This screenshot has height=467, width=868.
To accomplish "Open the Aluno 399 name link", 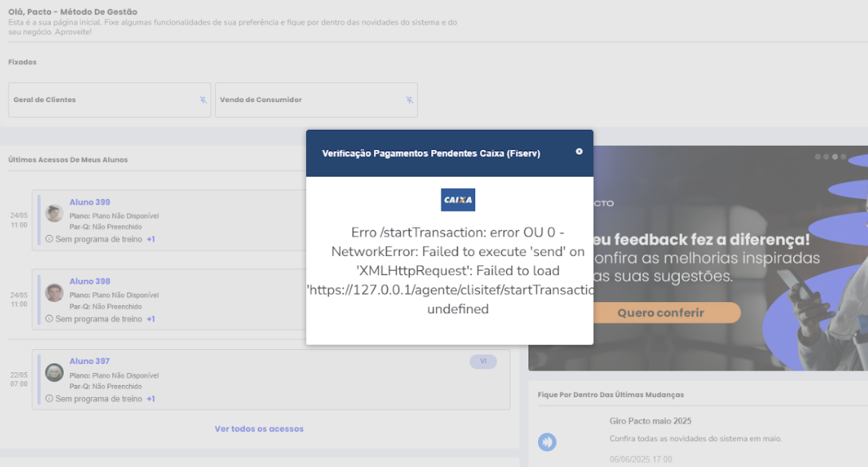I will pyautogui.click(x=89, y=202).
